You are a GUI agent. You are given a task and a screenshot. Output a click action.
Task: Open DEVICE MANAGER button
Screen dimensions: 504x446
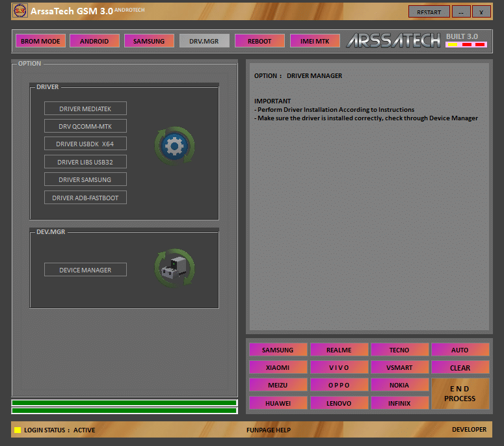pos(85,270)
